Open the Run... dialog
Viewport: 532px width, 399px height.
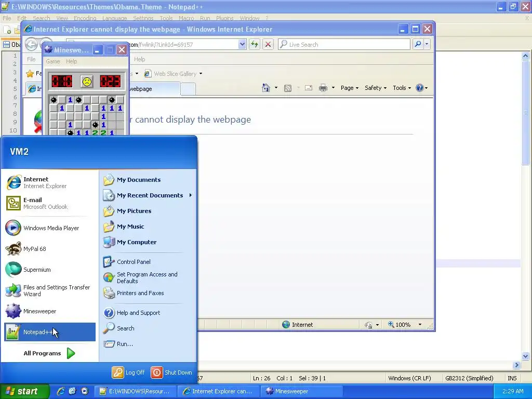point(148,344)
